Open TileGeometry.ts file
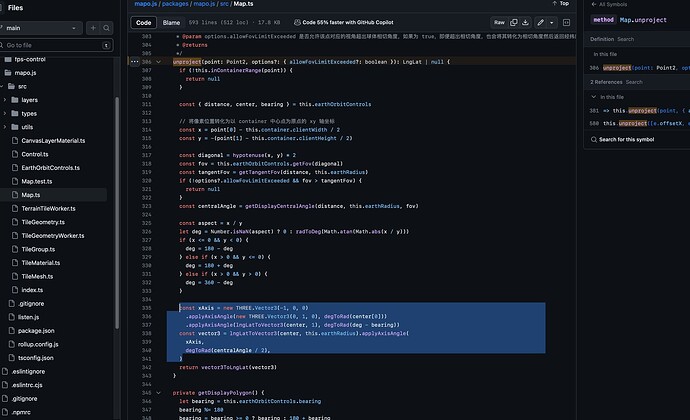This screenshot has width=690, height=420. click(43, 222)
